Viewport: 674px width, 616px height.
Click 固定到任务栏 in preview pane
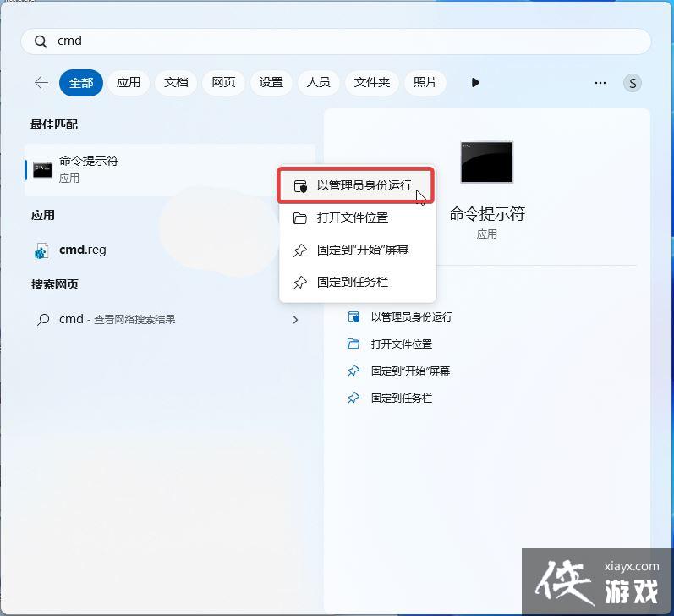[x=402, y=398]
